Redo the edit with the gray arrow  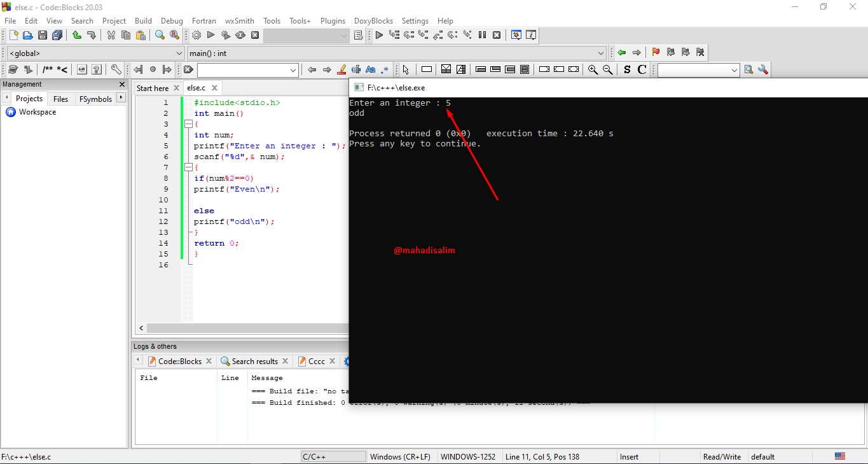point(91,36)
